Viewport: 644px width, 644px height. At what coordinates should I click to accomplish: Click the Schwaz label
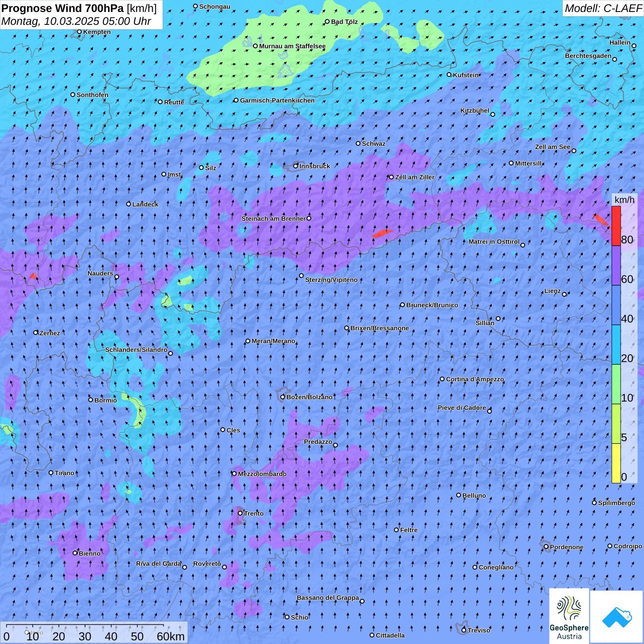(374, 144)
